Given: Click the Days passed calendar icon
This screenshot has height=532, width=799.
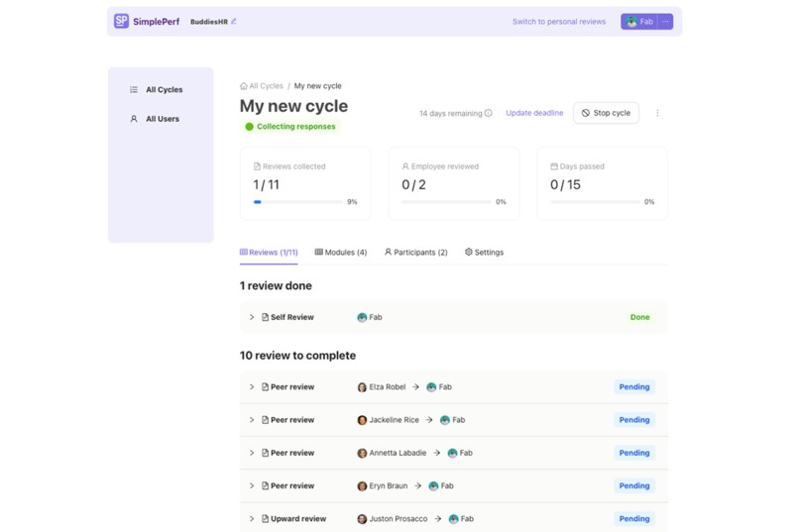Looking at the screenshot, I should pyautogui.click(x=554, y=166).
